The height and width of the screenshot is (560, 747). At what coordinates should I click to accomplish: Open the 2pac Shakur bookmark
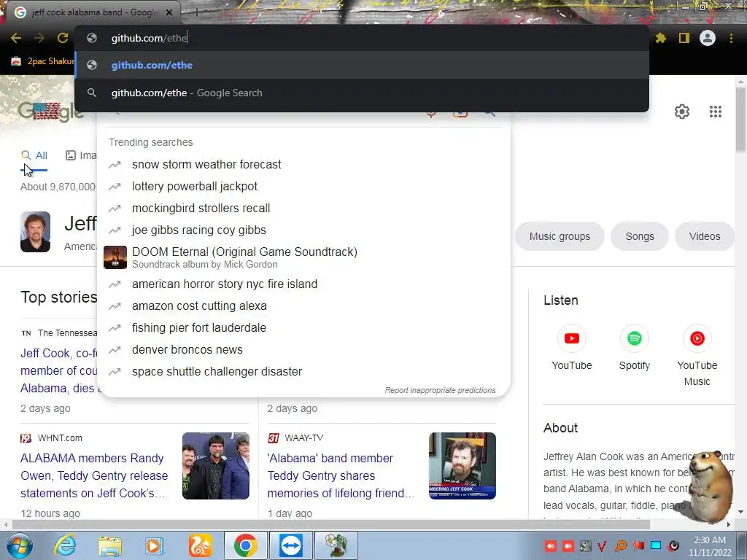[43, 61]
